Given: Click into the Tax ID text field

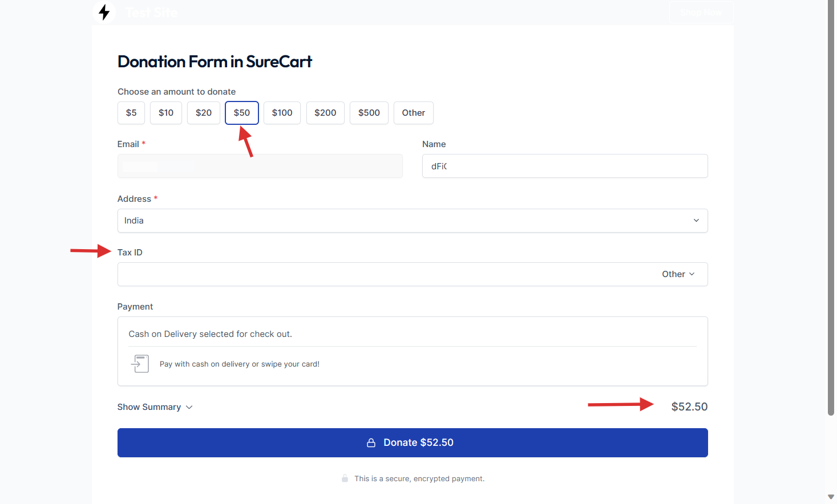Looking at the screenshot, I should (382, 274).
